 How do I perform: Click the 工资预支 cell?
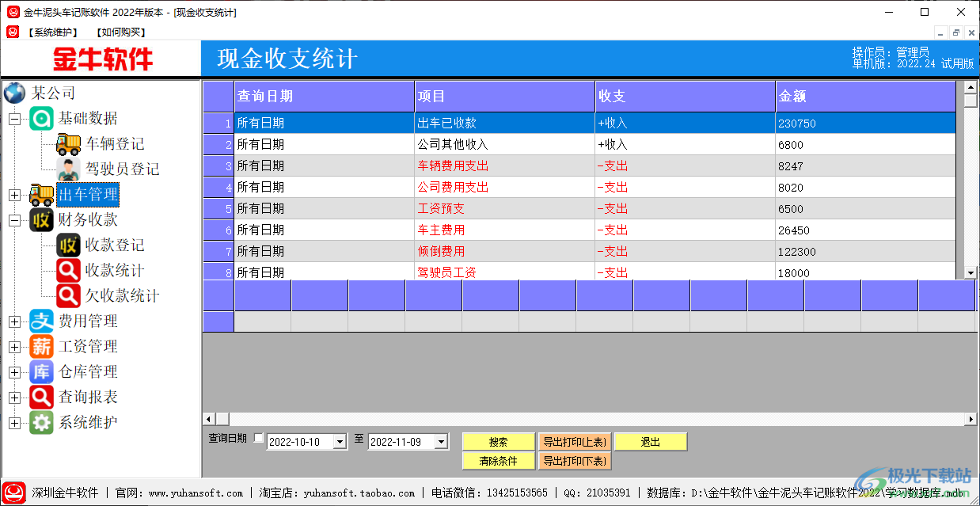pos(505,209)
